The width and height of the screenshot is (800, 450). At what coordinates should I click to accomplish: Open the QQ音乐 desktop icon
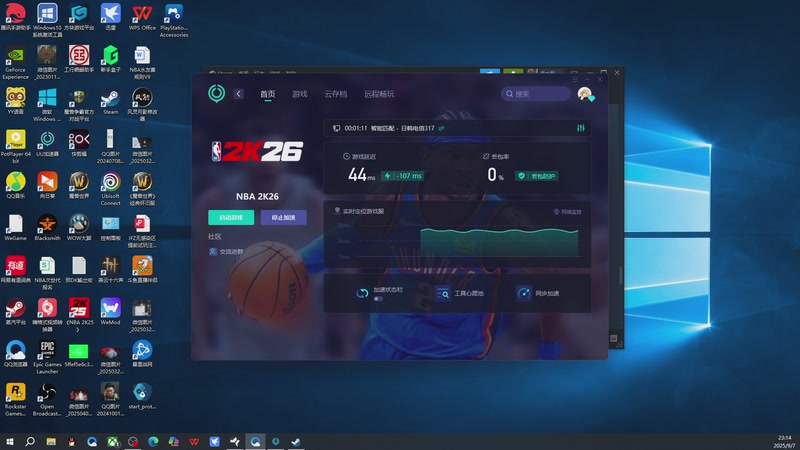pos(15,185)
